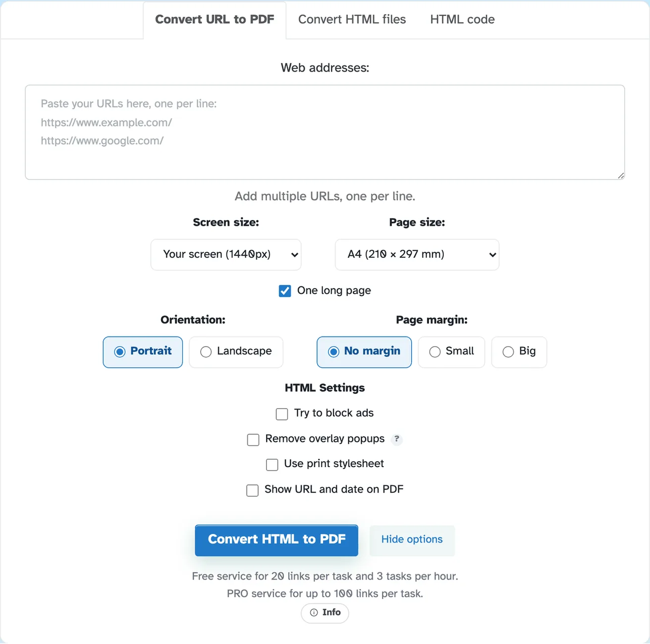Select the Convert URL to PDF tab
650x644 pixels.
coord(215,20)
